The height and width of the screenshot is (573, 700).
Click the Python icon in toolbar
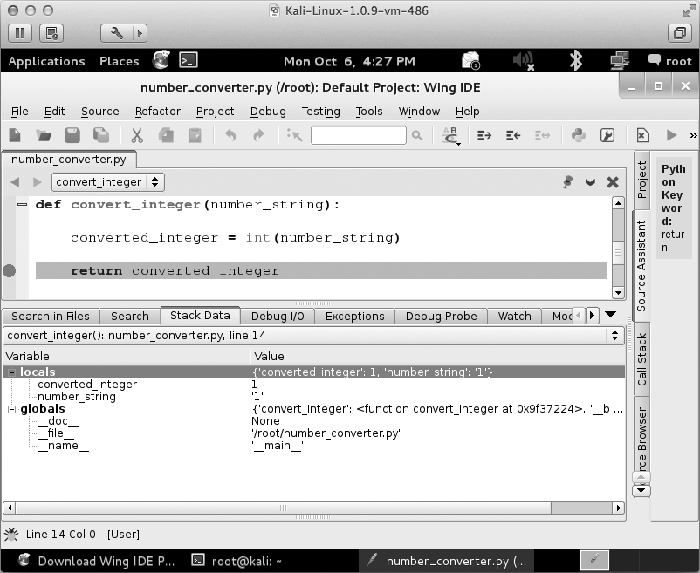tap(578, 135)
